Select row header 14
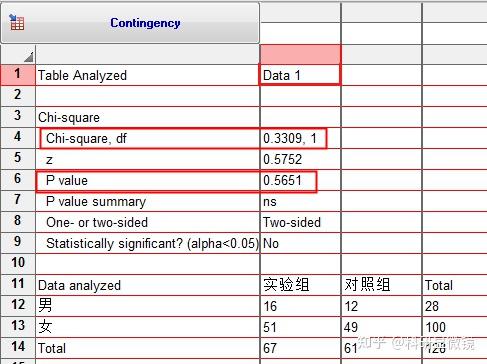The height and width of the screenshot is (364, 487). (x=18, y=347)
